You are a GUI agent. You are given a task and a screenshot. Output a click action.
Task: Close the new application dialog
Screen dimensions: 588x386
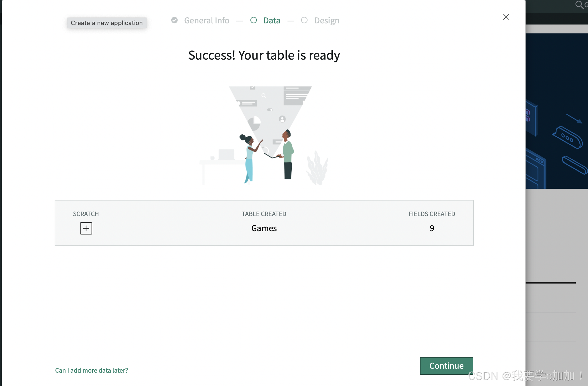point(506,17)
